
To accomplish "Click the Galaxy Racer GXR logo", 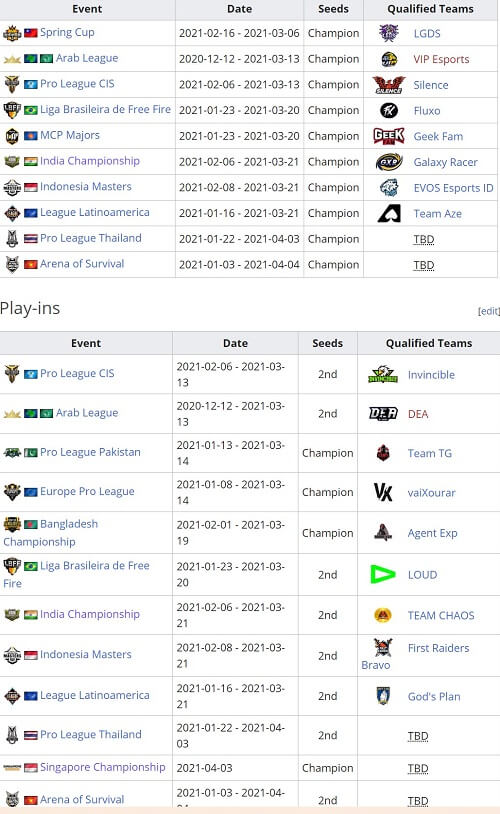I will point(389,162).
